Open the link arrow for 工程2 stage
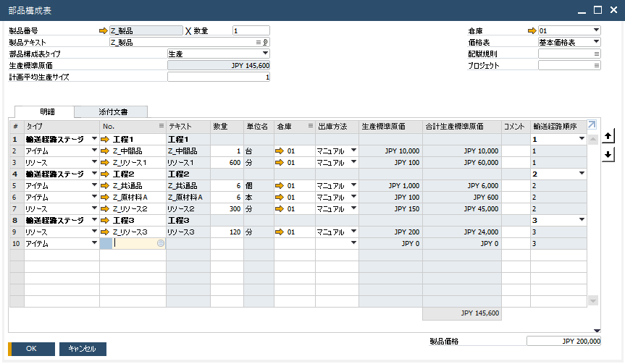Screen dimensions: 625x364 tap(105, 174)
